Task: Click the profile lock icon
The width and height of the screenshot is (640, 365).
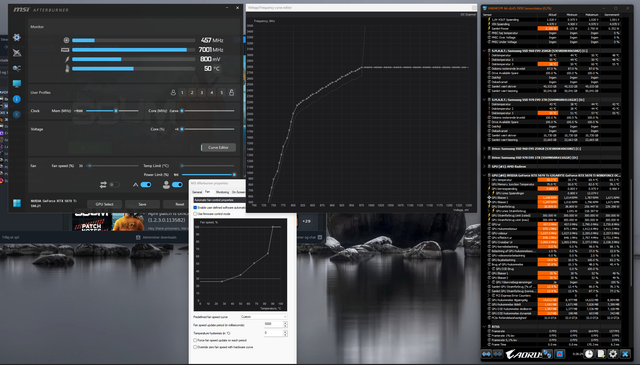Action: [231, 93]
